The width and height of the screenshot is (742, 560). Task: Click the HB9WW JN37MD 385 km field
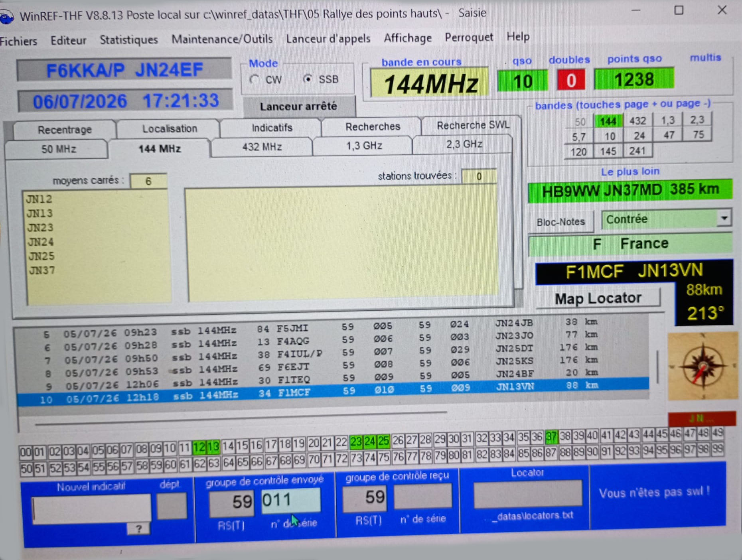[x=630, y=190]
